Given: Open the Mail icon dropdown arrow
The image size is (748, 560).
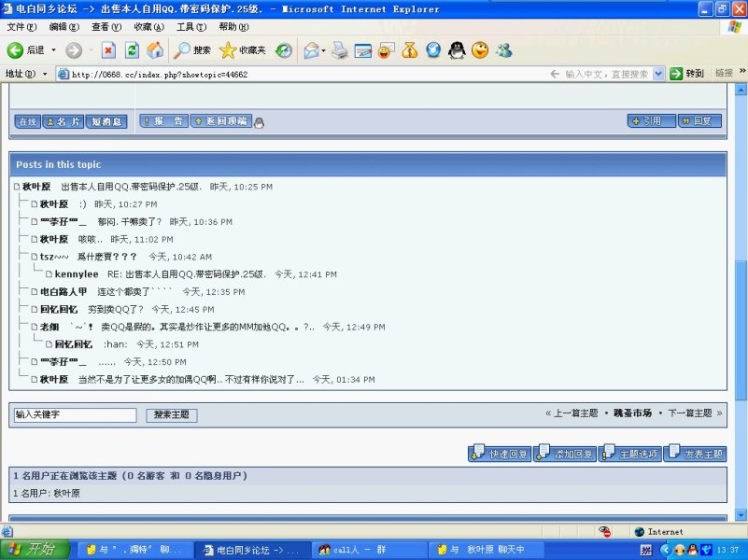Looking at the screenshot, I should pyautogui.click(x=323, y=50).
